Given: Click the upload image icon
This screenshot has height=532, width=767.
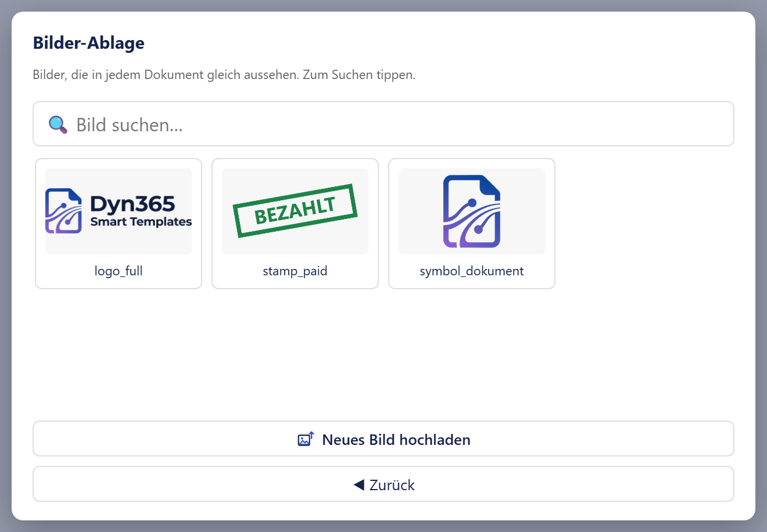Looking at the screenshot, I should click(306, 439).
